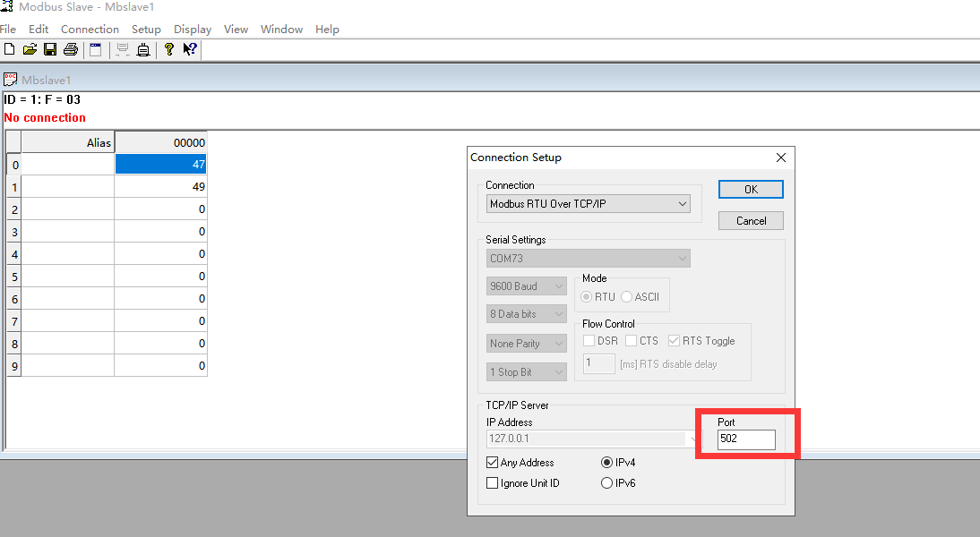Click the Open file folder icon

pos(30,49)
